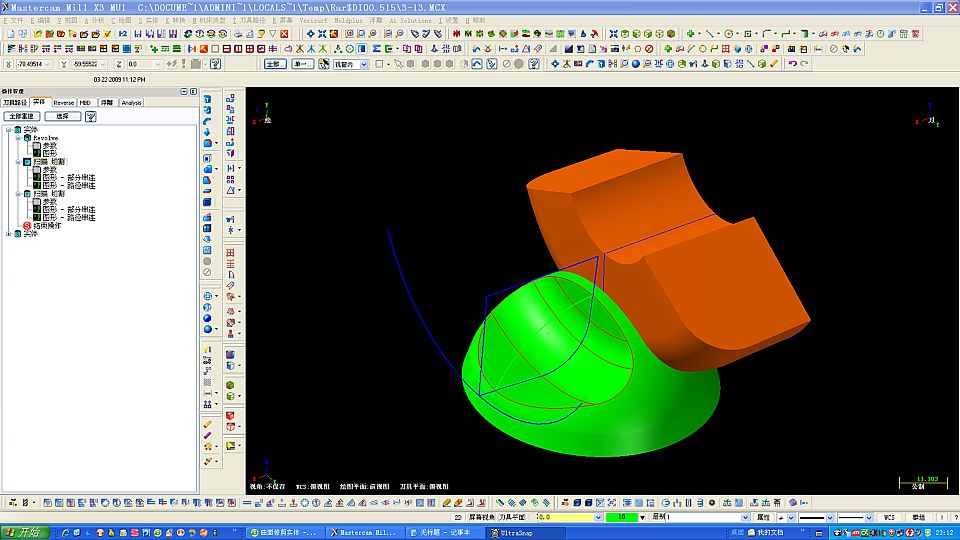Viewport: 960px width, 540px height.
Task: Toggle the checkbox beside 参数 under second 扫描 切割
Action: click(x=36, y=201)
